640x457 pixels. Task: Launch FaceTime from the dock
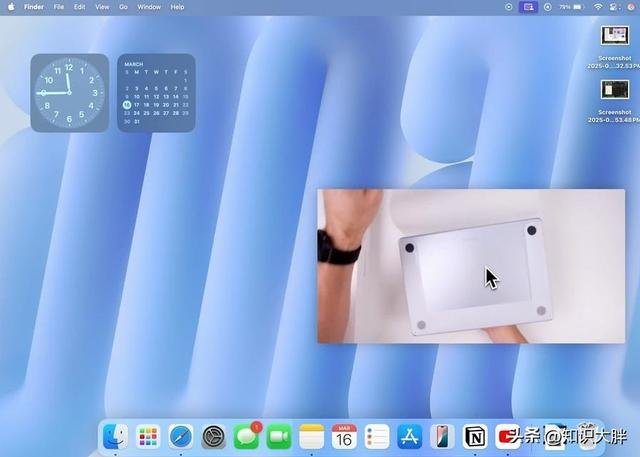click(x=279, y=436)
